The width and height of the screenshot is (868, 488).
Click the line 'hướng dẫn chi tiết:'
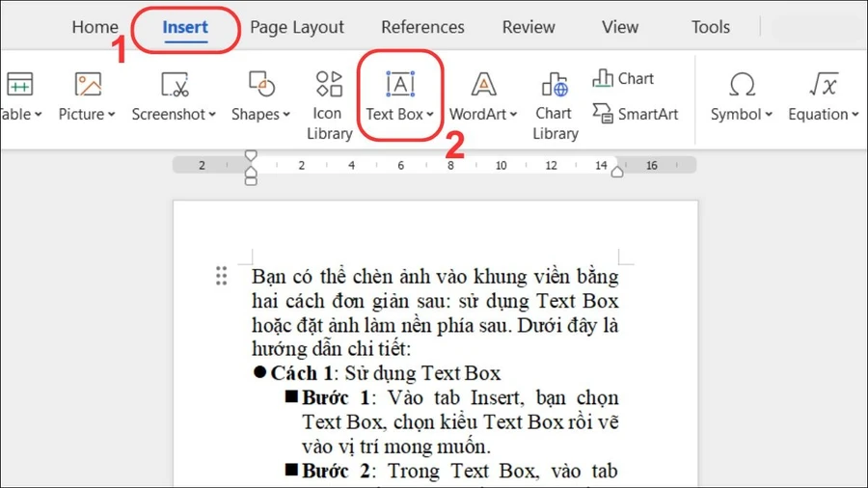332,349
